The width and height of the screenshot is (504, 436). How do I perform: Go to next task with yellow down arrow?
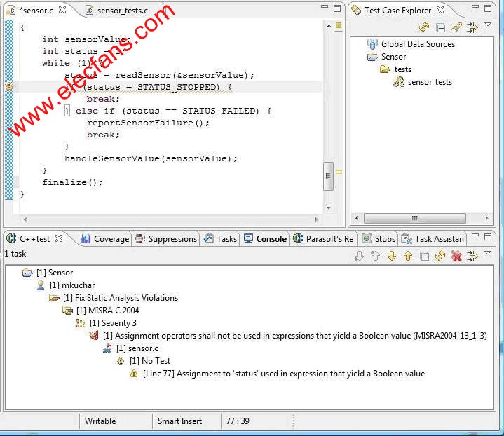point(392,257)
